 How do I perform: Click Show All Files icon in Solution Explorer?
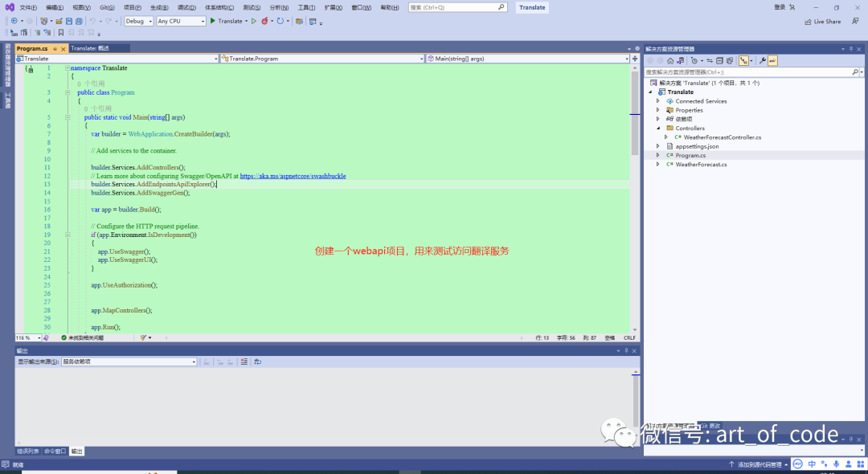[x=730, y=61]
